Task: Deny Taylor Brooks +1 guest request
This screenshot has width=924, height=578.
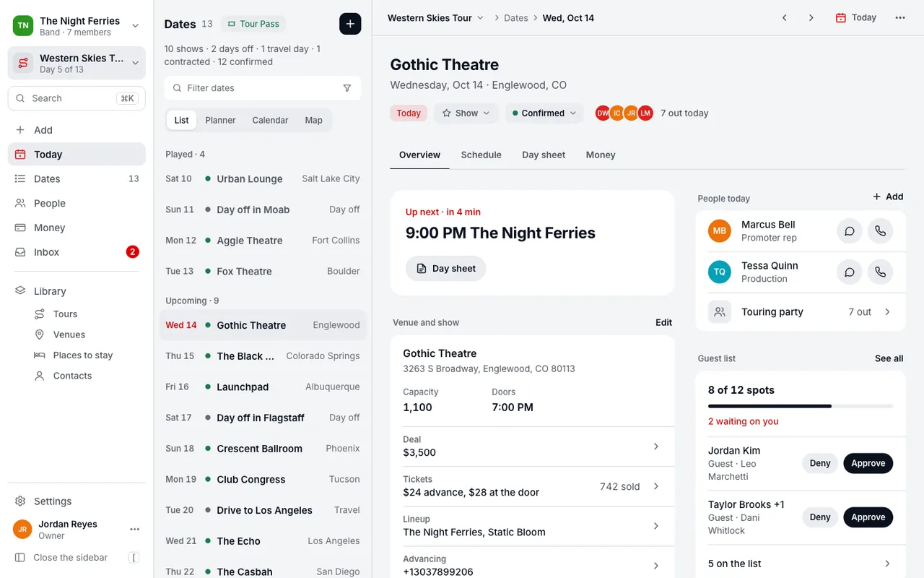Action: click(x=820, y=517)
